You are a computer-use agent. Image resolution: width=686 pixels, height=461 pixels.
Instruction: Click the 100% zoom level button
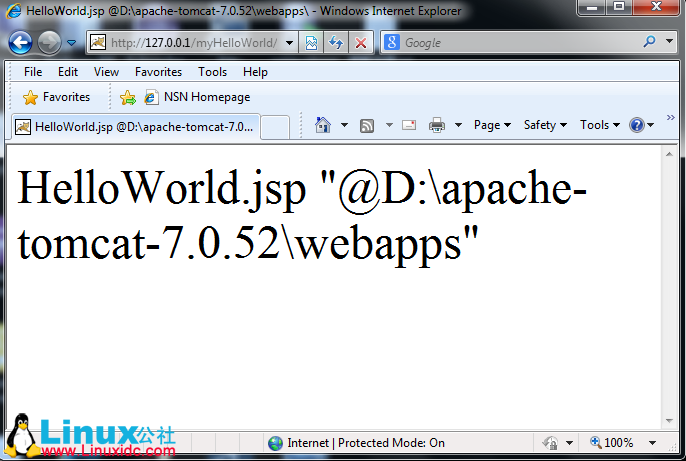coord(611,443)
